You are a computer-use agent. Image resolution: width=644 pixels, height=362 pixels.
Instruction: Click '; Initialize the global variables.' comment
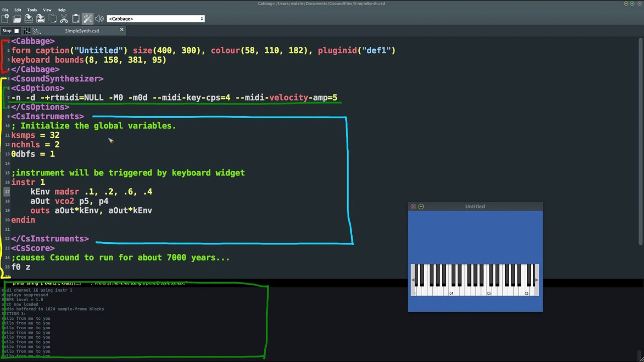94,126
